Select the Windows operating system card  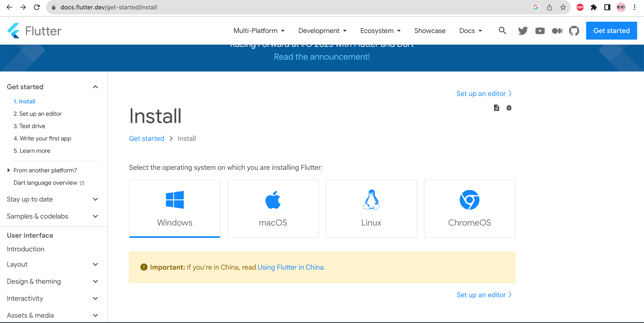(x=175, y=209)
